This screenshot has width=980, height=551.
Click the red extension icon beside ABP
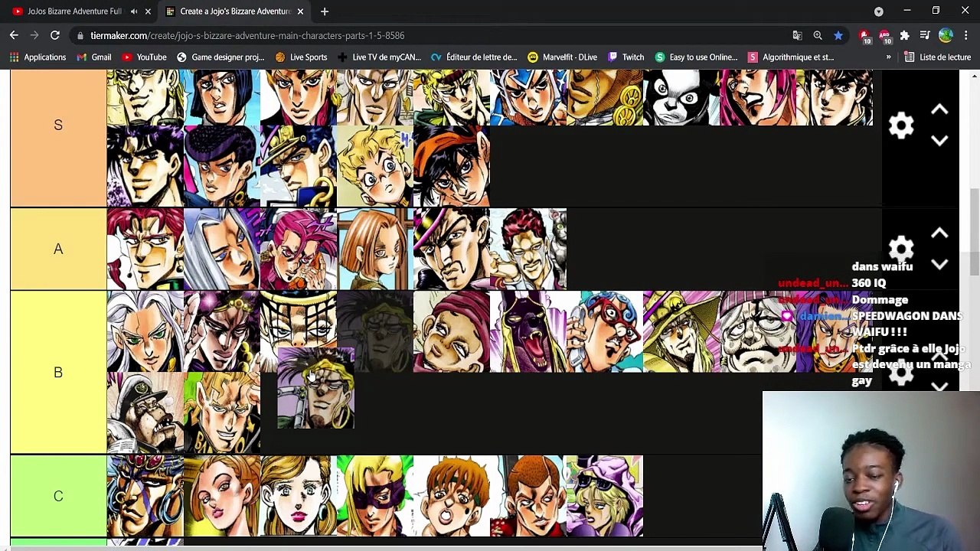864,35
